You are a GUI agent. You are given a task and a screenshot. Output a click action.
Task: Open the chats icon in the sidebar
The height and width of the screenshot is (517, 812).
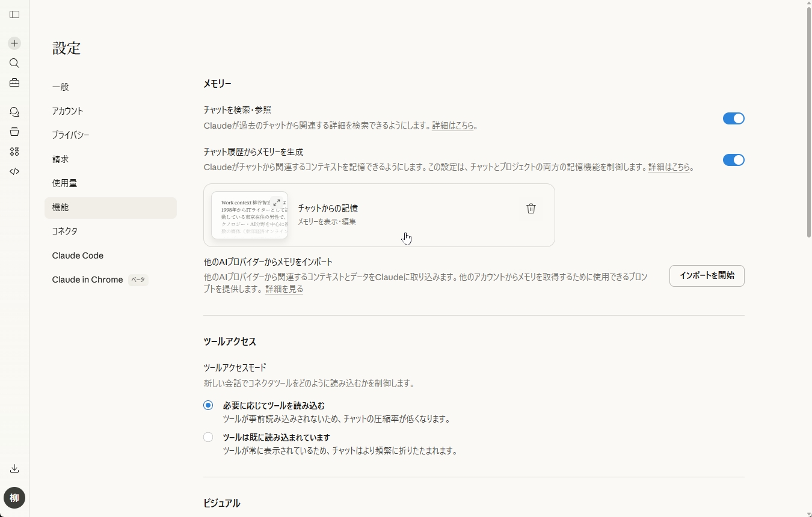tap(14, 112)
